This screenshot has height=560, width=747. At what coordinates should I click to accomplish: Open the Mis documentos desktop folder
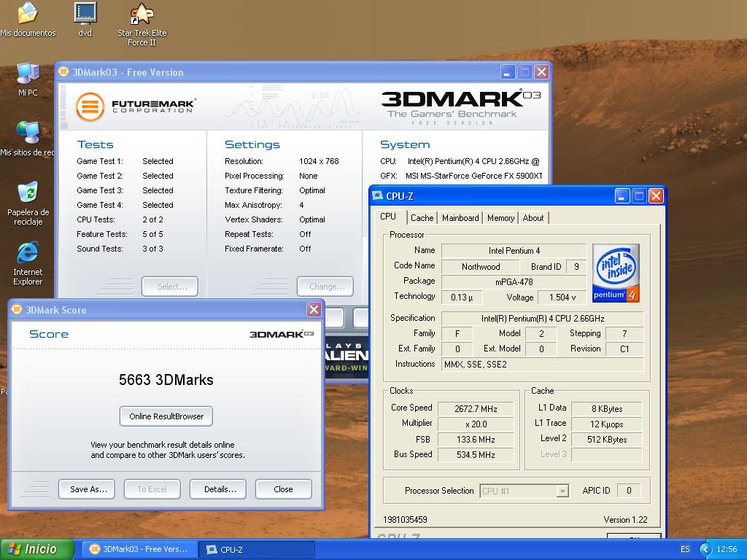pyautogui.click(x=28, y=14)
